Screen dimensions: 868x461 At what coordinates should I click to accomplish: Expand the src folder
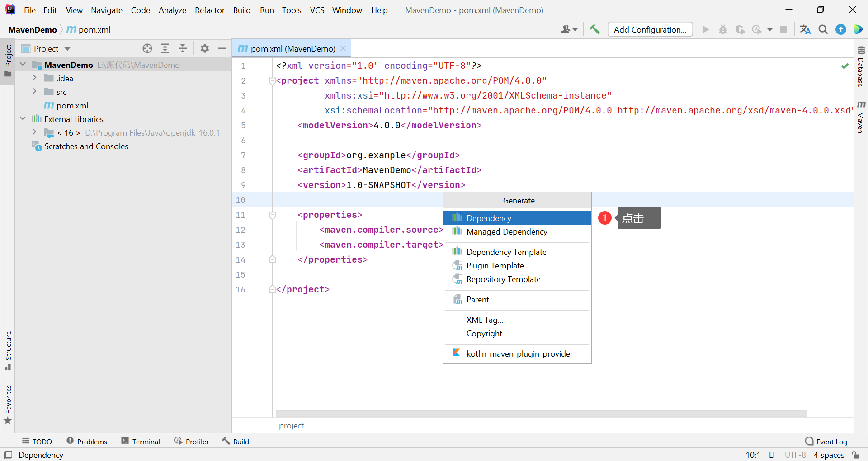click(34, 92)
